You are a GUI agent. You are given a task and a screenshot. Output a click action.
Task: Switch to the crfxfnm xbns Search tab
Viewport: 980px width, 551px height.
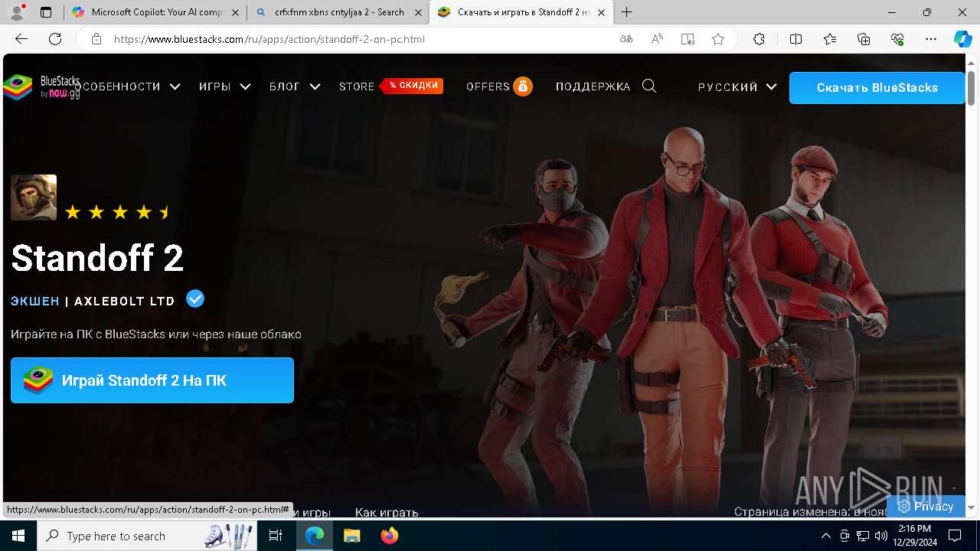pyautogui.click(x=338, y=12)
